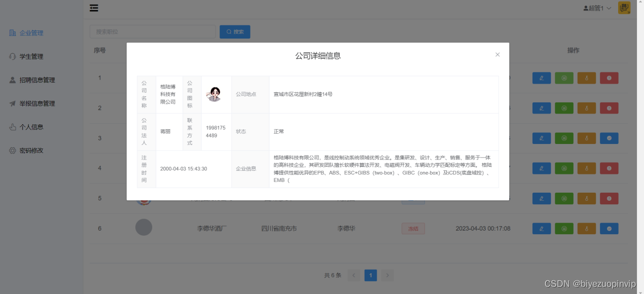Click the red warning icon in row 1
Image resolution: width=644 pixels, height=294 pixels.
click(609, 78)
